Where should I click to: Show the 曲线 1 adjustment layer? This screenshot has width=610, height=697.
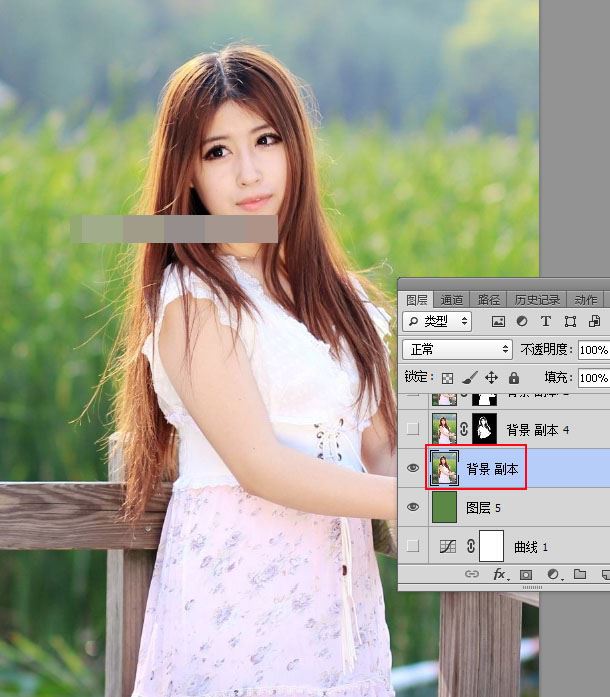pos(413,545)
